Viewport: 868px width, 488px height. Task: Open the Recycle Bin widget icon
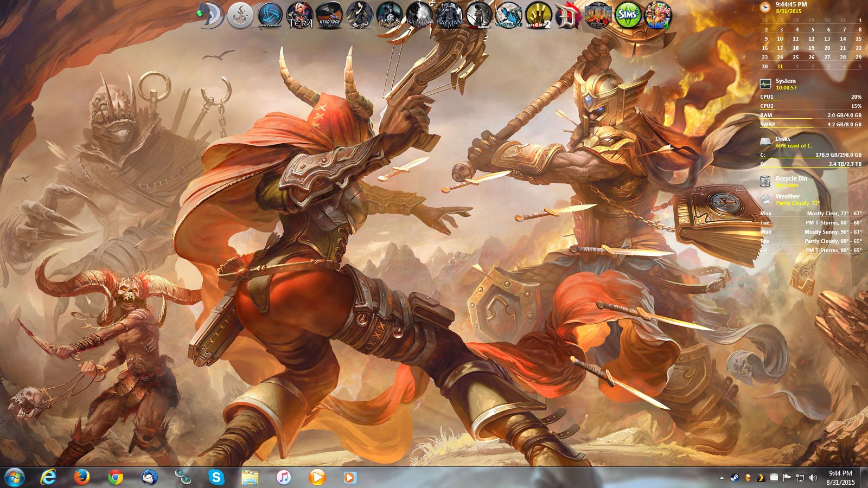[765, 181]
